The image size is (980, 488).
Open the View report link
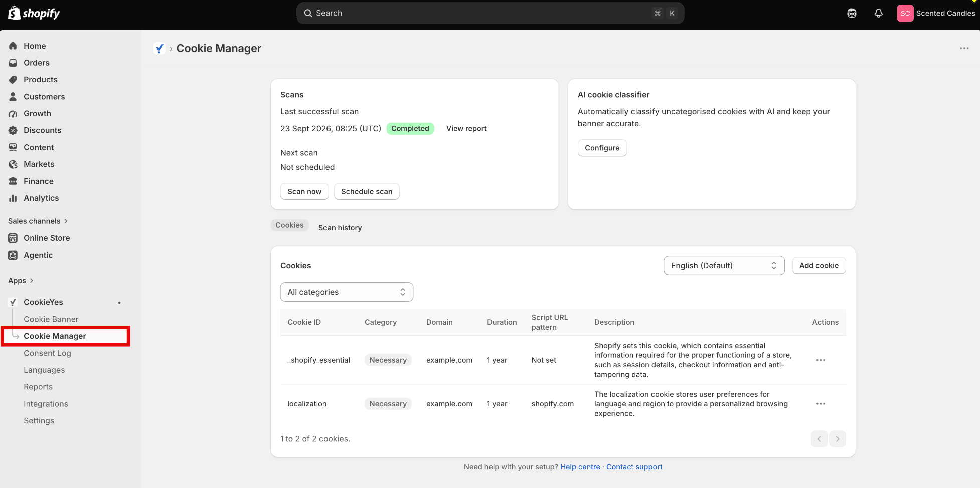466,129
